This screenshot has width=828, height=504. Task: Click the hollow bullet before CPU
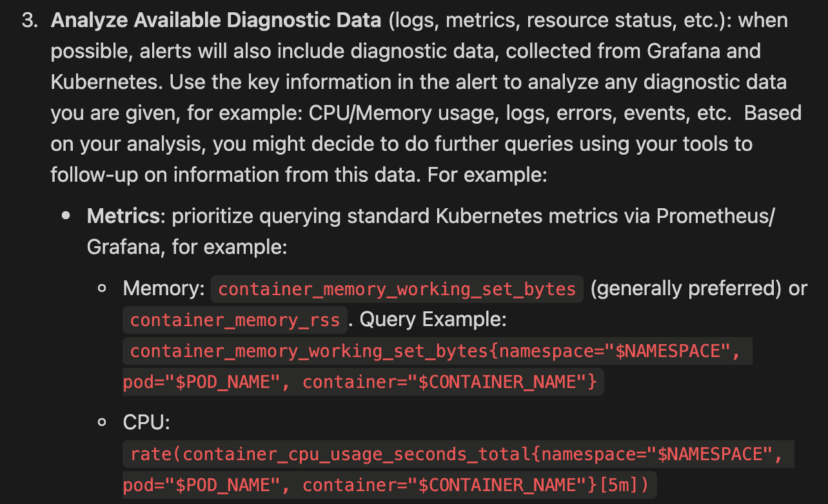102,423
